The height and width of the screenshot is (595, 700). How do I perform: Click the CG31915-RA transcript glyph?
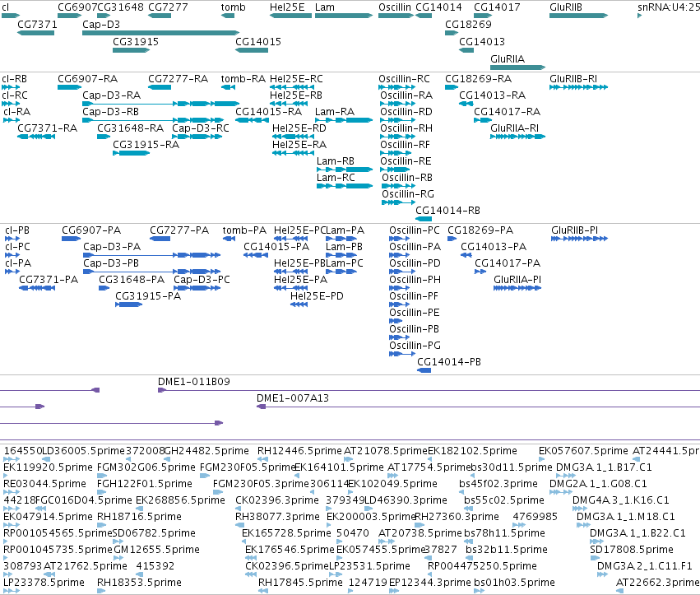[132, 153]
